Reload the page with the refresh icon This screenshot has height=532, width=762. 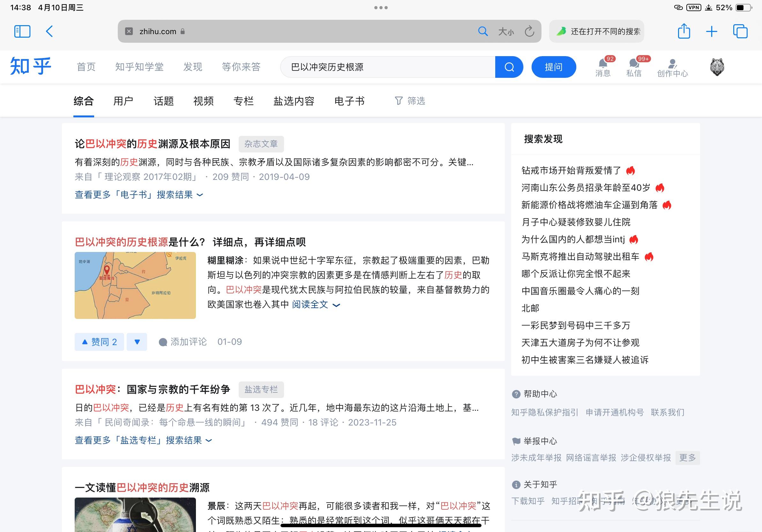529,31
